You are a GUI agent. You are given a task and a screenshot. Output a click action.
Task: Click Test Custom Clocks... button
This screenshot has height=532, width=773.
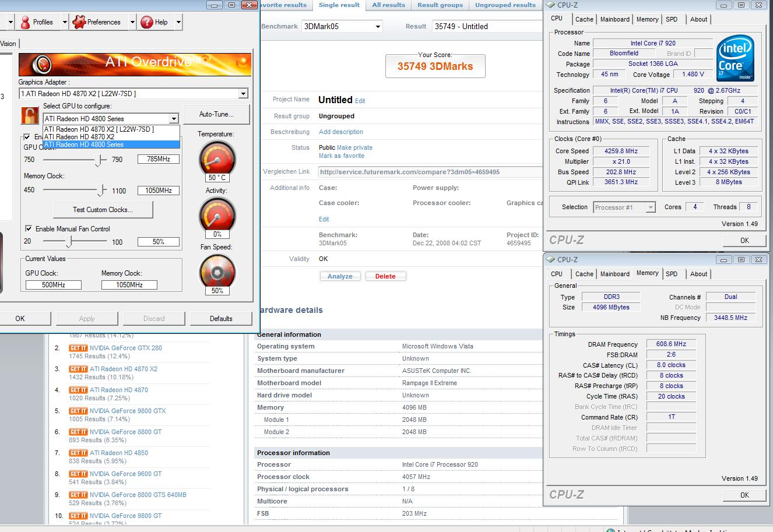pyautogui.click(x=103, y=210)
